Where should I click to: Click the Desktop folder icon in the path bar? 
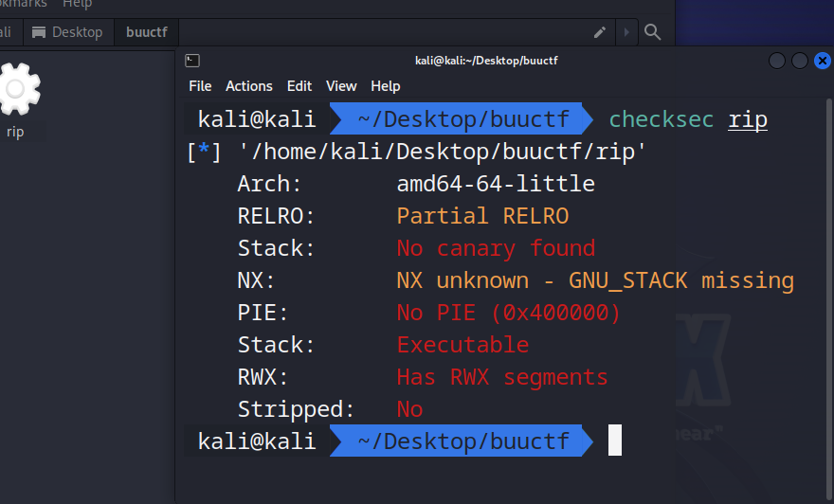click(x=39, y=32)
